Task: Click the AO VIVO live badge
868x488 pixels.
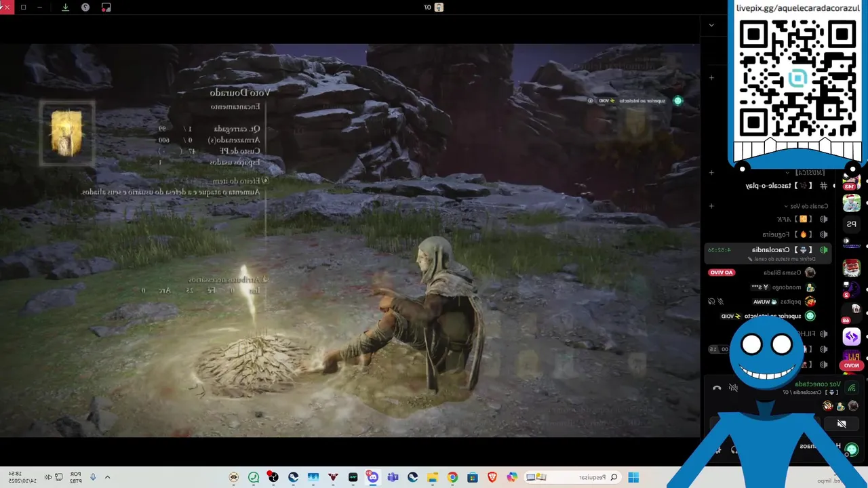Action: (x=722, y=272)
